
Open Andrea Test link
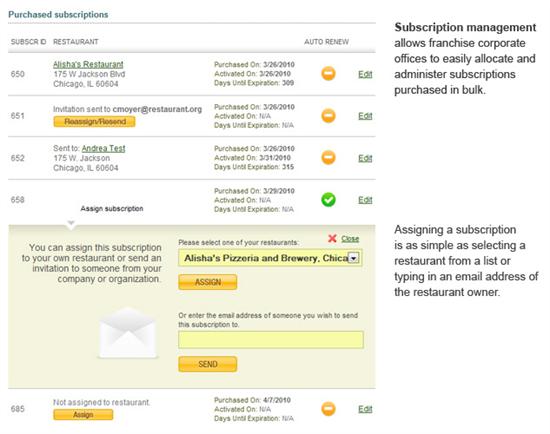103,148
